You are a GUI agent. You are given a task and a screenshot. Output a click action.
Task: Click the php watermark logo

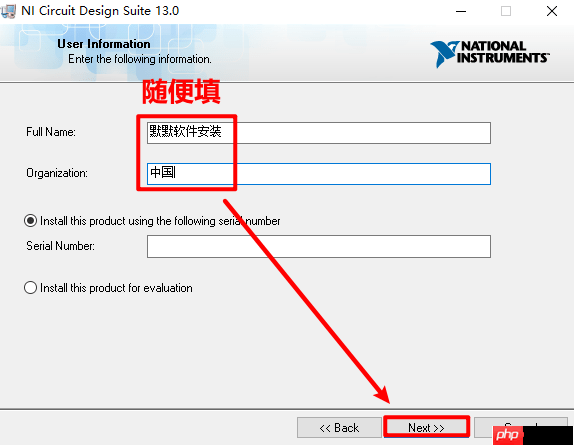[x=507, y=435]
